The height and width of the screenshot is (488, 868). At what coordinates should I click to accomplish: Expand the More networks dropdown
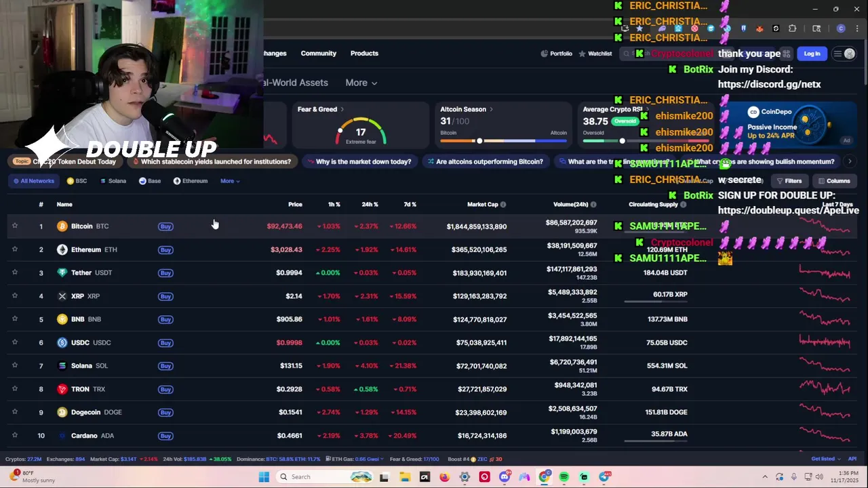pos(230,181)
